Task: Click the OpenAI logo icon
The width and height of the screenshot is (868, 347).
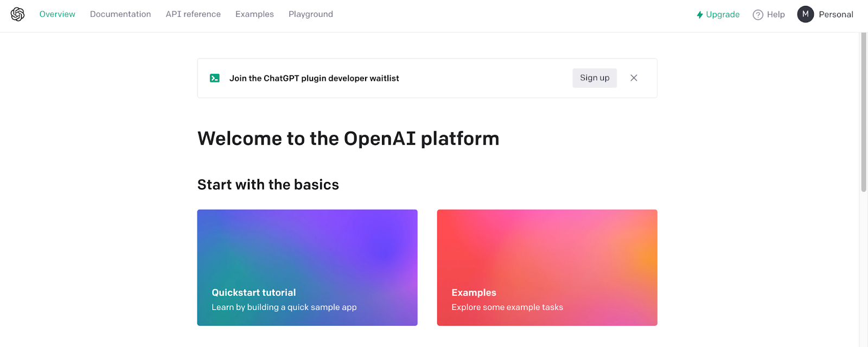Action: point(17,14)
